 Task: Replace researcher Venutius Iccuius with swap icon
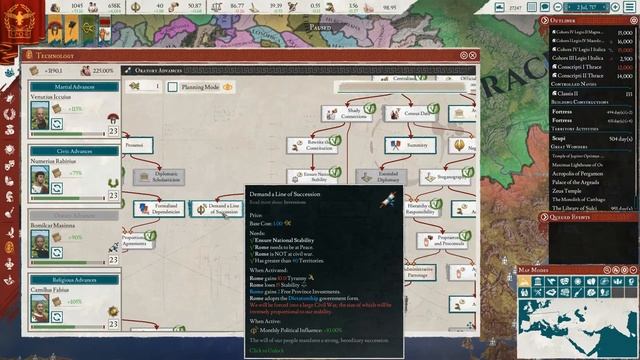pyautogui.click(x=57, y=124)
